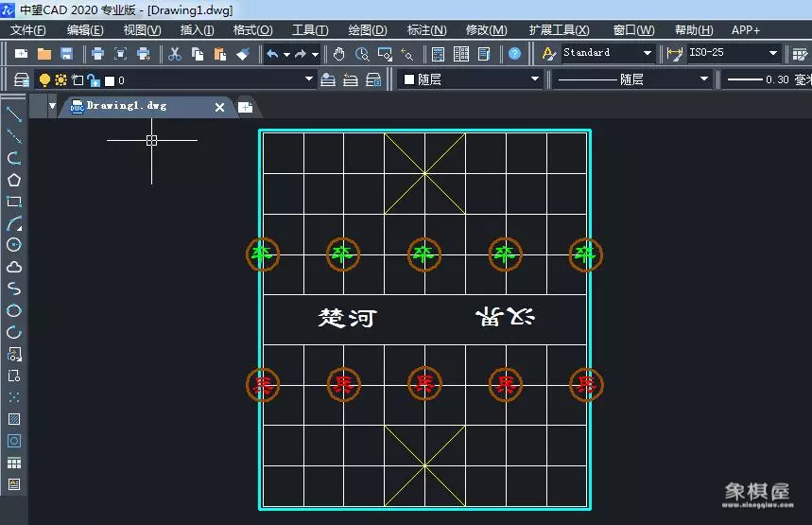The width and height of the screenshot is (812, 525).
Task: Select the Line drawing tool
Action: tap(14, 114)
